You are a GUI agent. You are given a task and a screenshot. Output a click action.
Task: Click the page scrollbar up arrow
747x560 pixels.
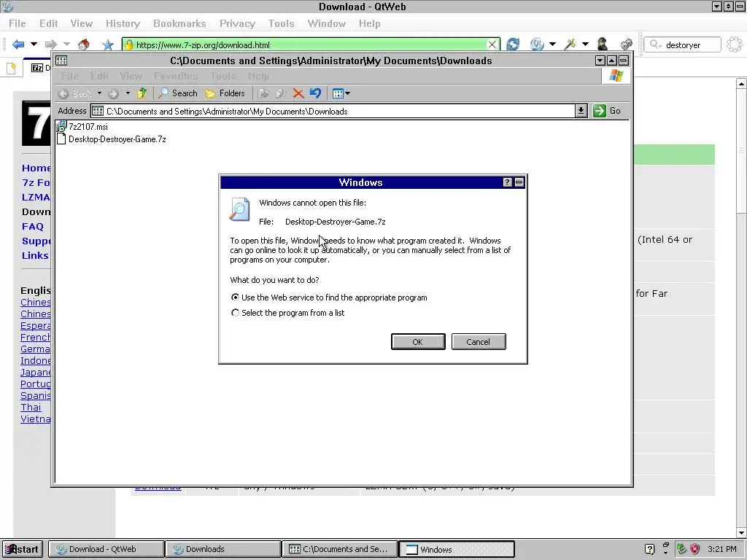click(x=741, y=83)
